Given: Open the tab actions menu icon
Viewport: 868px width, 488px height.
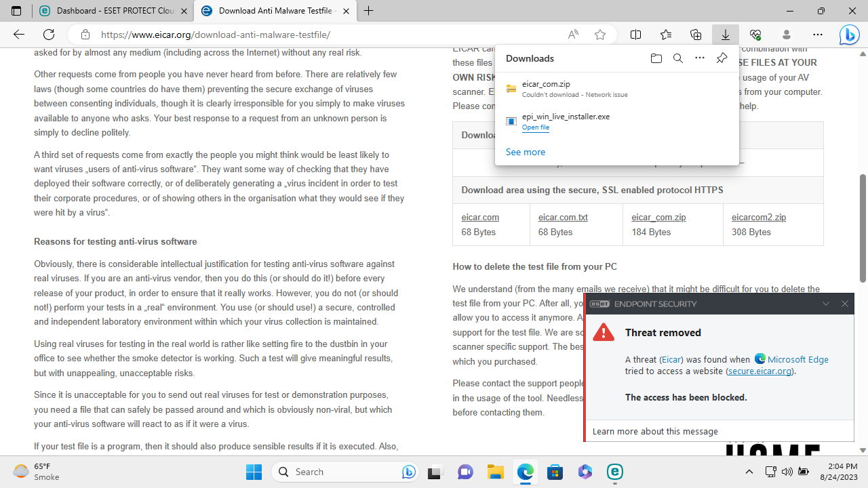Looking at the screenshot, I should click(16, 11).
